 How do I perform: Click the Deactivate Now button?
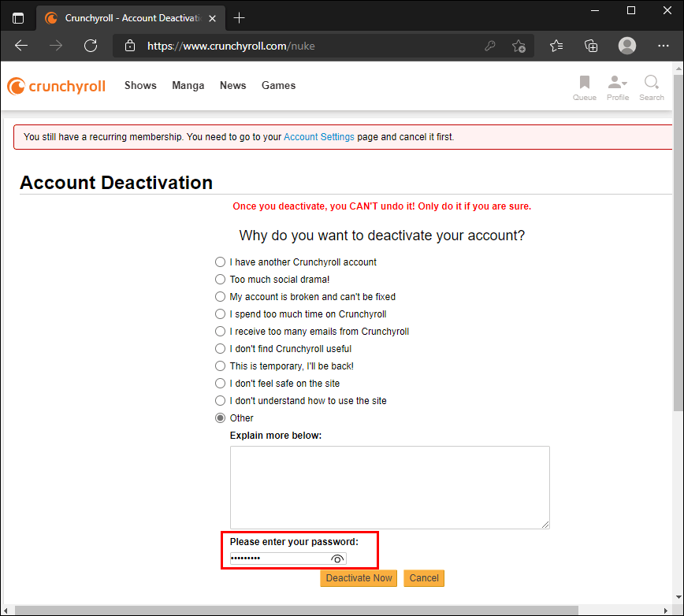click(359, 578)
